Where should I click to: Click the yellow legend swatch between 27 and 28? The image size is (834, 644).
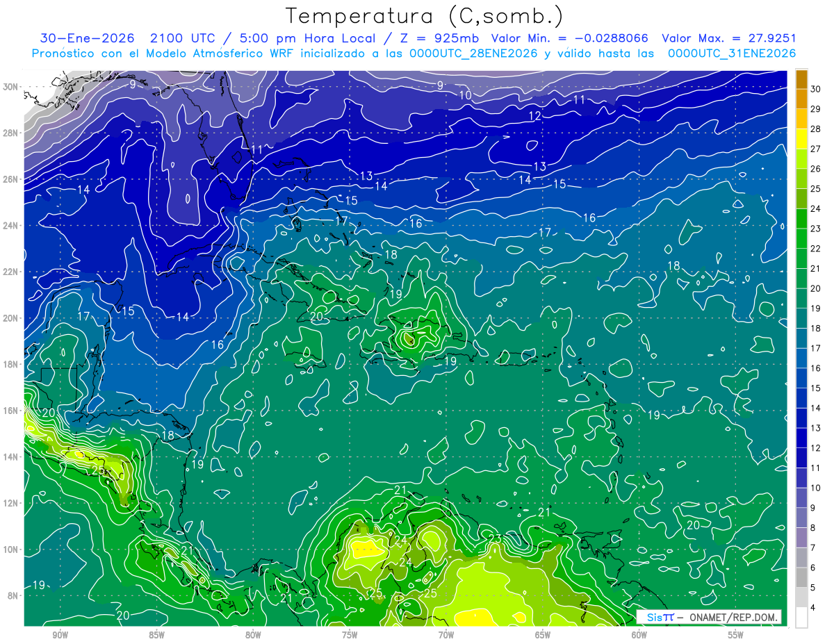[801, 138]
